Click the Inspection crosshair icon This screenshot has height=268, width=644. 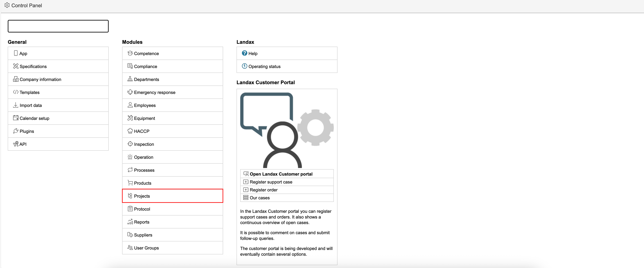tap(130, 144)
